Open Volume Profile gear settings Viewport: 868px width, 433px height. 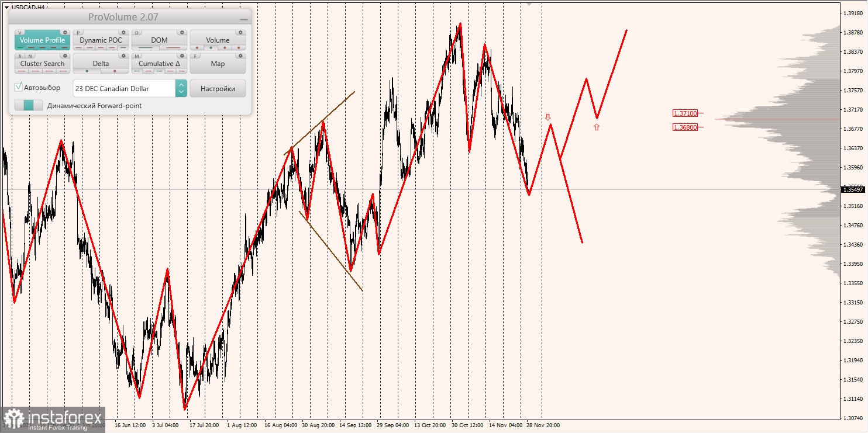pos(65,33)
